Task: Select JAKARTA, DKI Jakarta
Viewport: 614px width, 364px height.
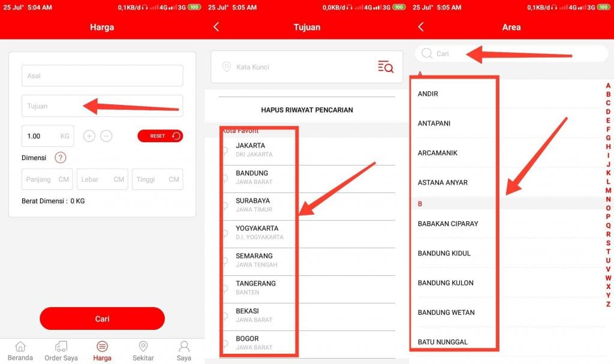Action: click(x=307, y=150)
